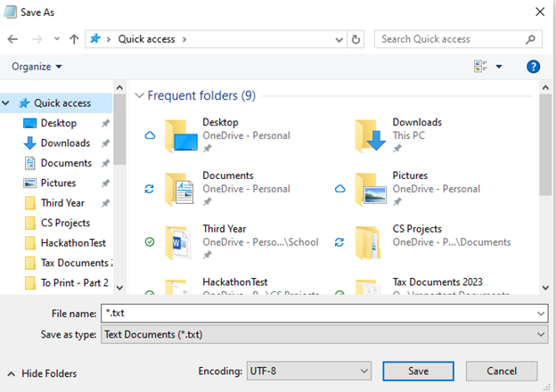Click the pin icon beside sidebar Downloads

coord(105,143)
